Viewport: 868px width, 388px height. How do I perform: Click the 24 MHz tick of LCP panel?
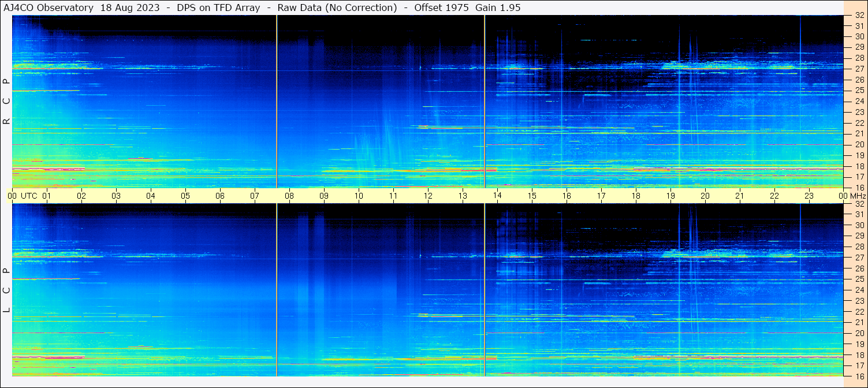pyautogui.click(x=859, y=290)
